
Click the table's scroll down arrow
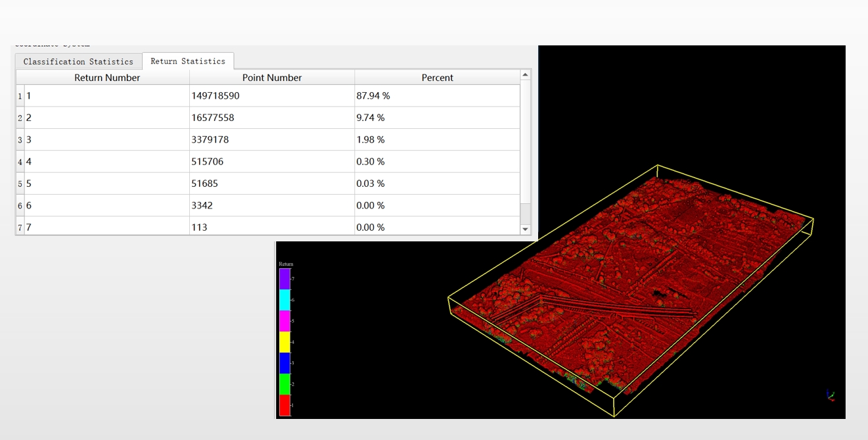pyautogui.click(x=525, y=229)
